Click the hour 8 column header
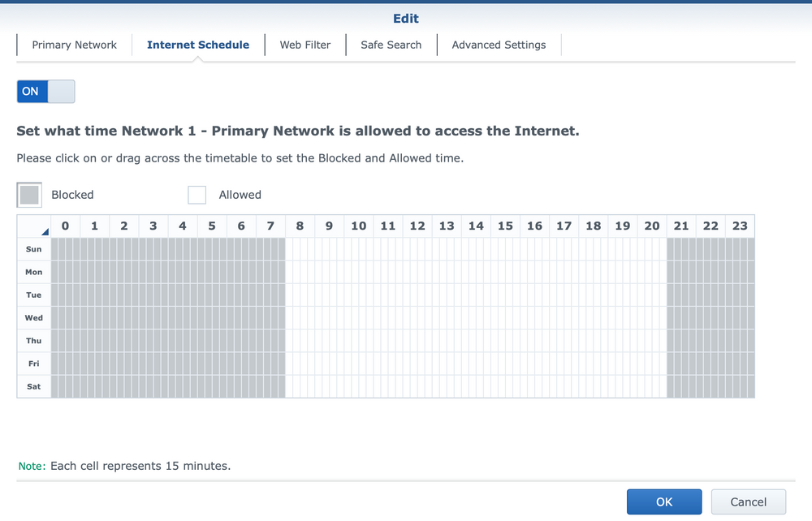 (300, 226)
